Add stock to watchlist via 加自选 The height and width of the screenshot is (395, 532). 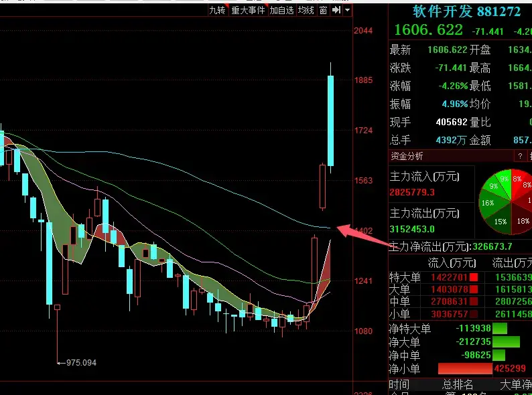(x=281, y=10)
